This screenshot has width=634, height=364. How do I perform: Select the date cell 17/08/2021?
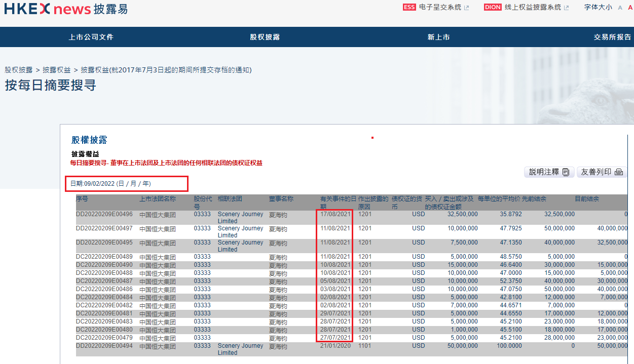pyautogui.click(x=335, y=214)
